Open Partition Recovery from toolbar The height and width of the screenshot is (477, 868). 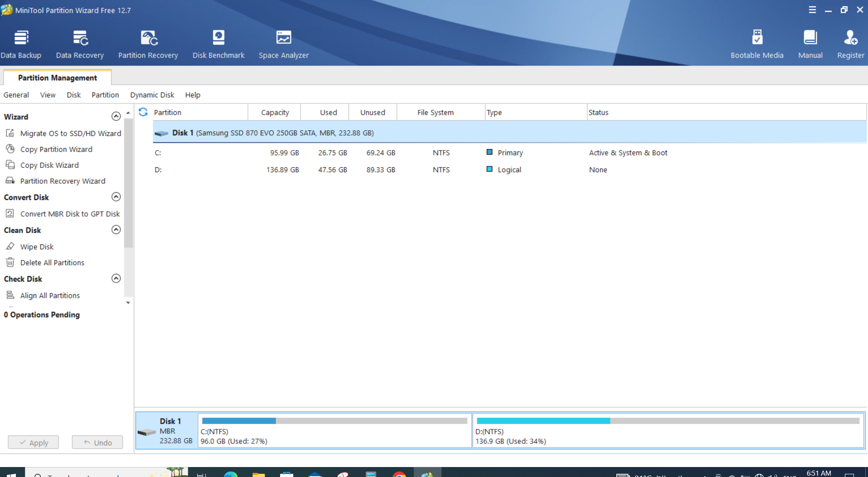click(x=148, y=44)
